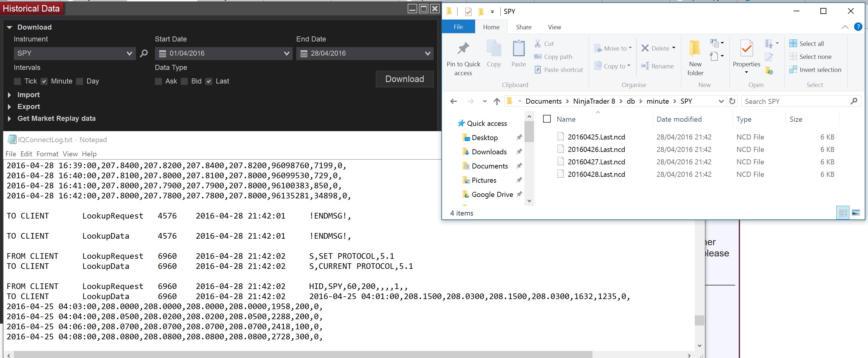Open Notepad's Format menu
This screenshot has height=358, width=868.
click(47, 154)
